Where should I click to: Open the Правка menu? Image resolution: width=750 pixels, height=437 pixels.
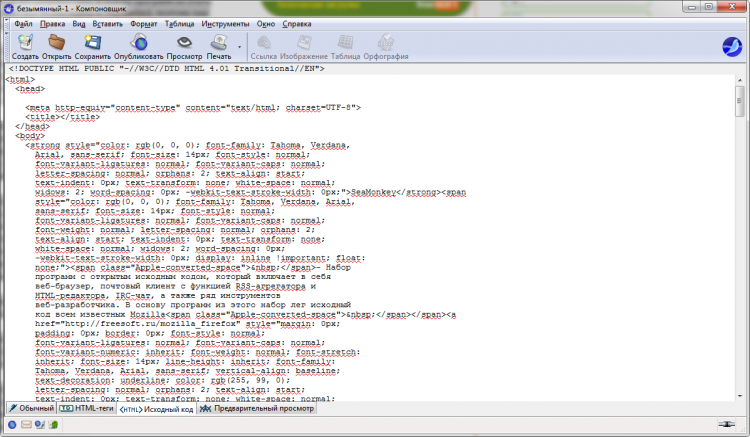click(52, 24)
